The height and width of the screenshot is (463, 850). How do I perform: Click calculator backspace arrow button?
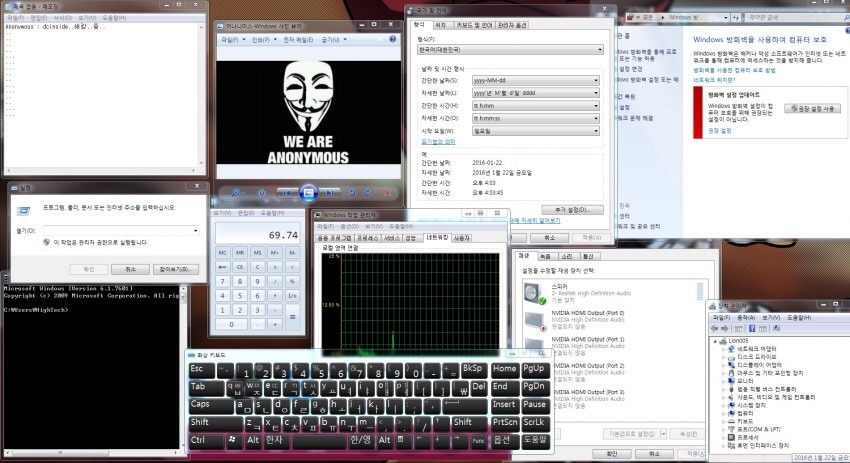(222, 267)
